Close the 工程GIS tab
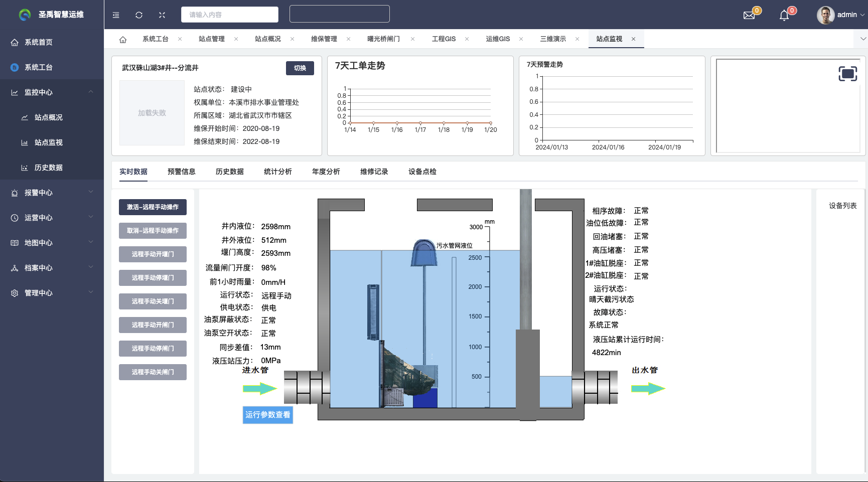Image resolution: width=868 pixels, height=482 pixels. pos(467,39)
